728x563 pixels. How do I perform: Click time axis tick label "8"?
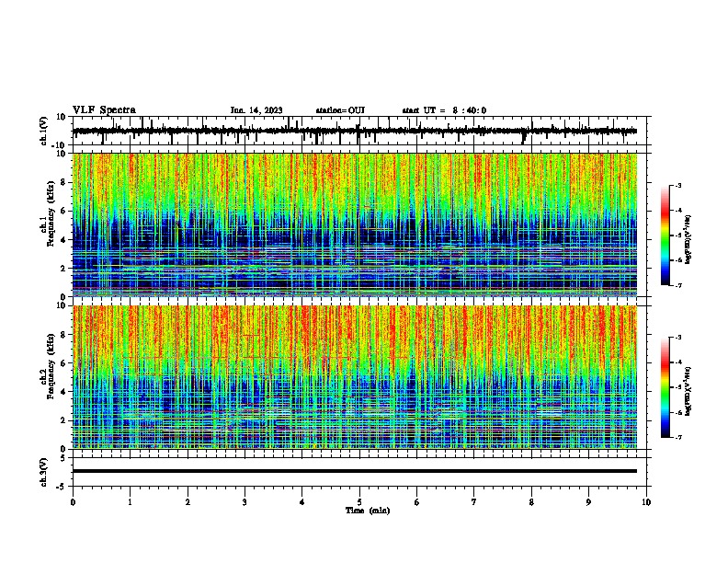tap(531, 502)
